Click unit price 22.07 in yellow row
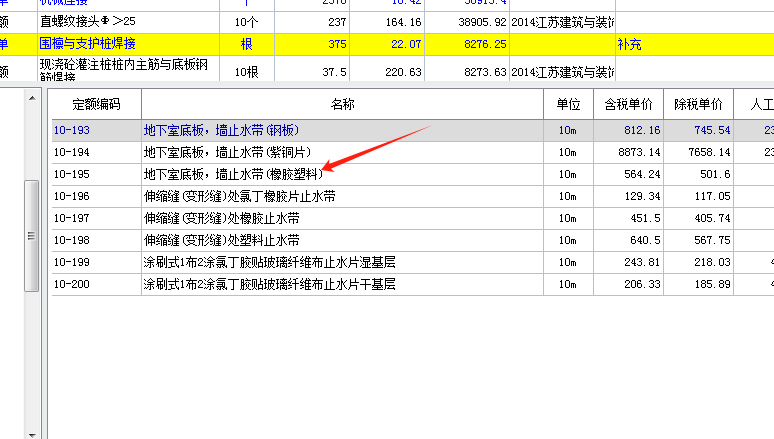Screen dimensions: 774x439 [406, 44]
